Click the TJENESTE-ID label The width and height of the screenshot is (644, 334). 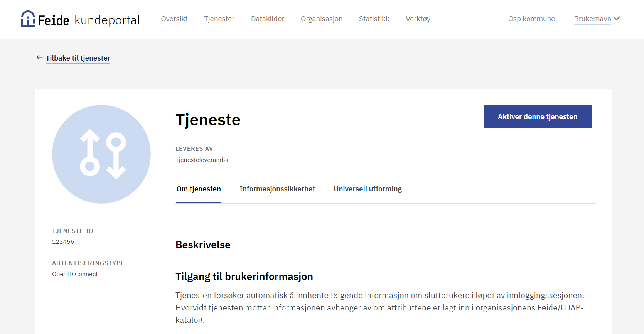[x=72, y=231]
